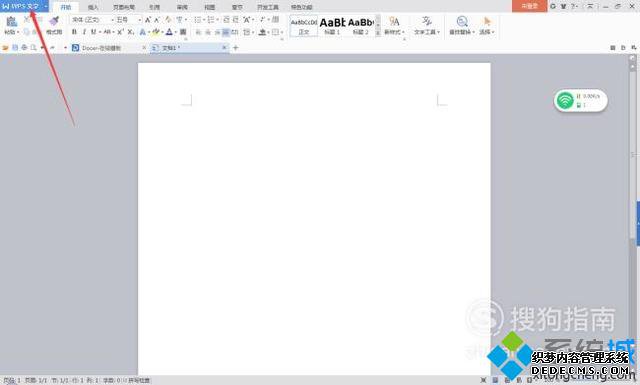Toggle Italic formatting
This screenshot has width=640, height=385.
click(84, 32)
